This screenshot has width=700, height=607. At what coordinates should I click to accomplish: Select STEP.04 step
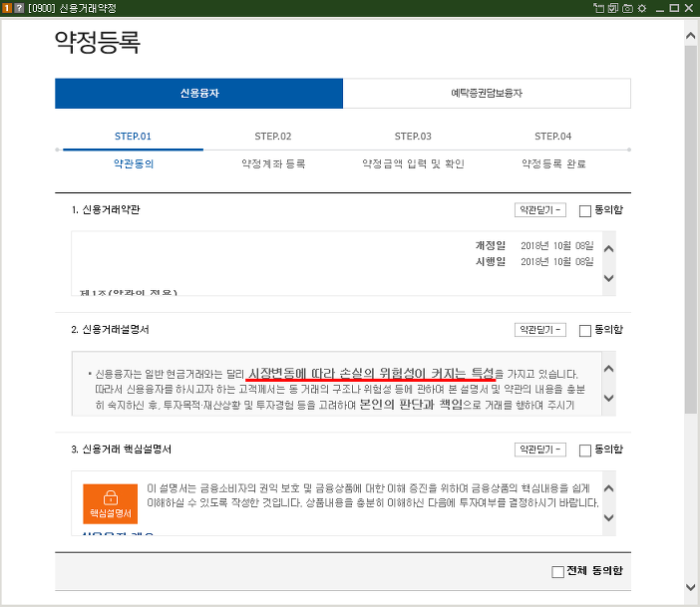553,137
